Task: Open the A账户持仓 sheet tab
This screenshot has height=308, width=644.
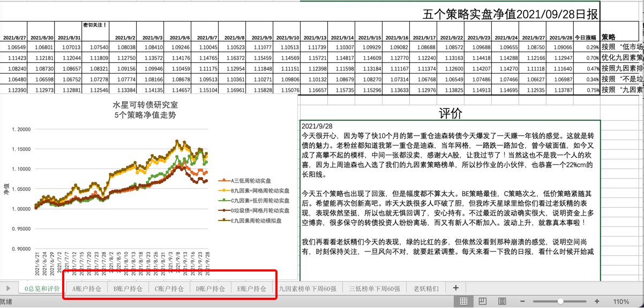Action: [x=87, y=289]
